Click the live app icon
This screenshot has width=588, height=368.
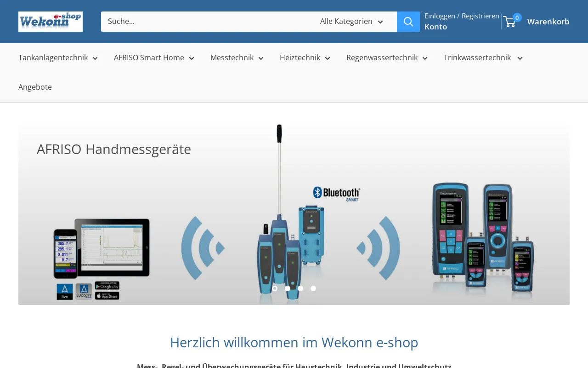pos(64,292)
